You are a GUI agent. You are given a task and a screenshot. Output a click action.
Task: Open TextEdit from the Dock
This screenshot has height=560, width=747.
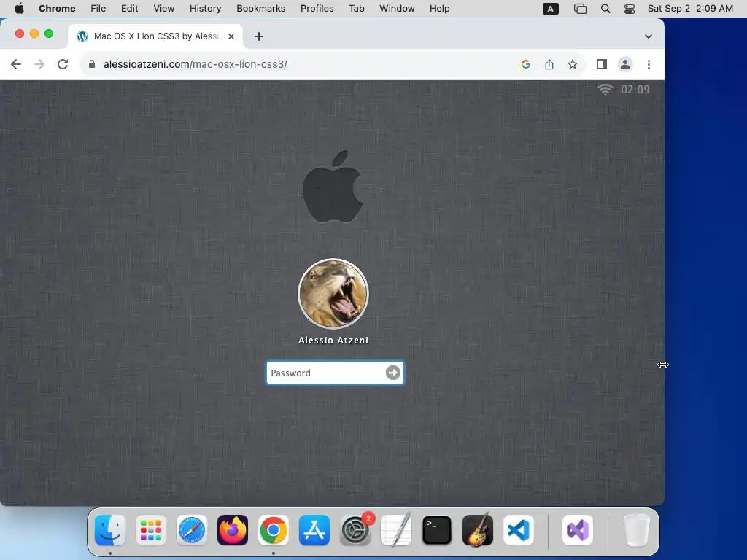tap(396, 530)
